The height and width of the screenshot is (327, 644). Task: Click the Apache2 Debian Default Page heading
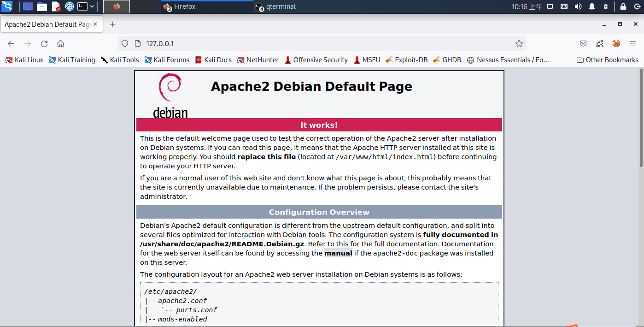click(x=311, y=86)
